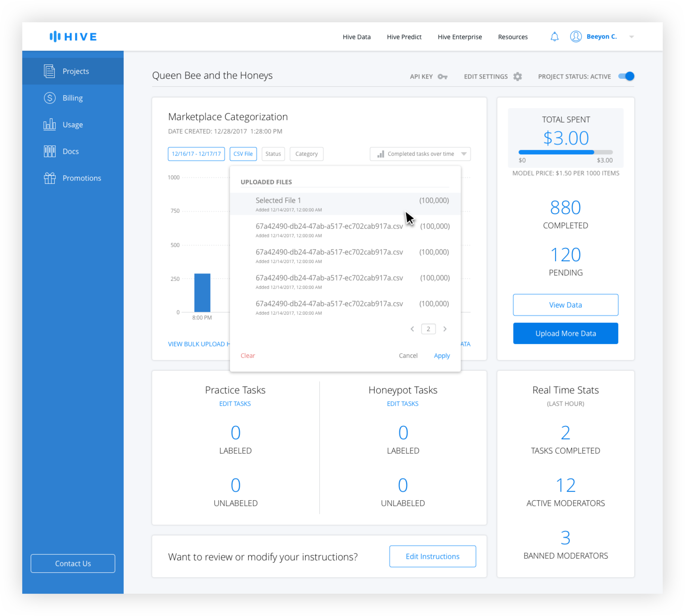Click Upload More Data button
Image resolution: width=685 pixels, height=616 pixels.
565,333
